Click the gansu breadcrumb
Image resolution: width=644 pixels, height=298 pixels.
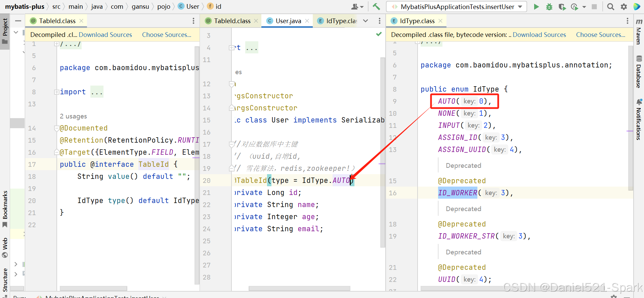140,6
